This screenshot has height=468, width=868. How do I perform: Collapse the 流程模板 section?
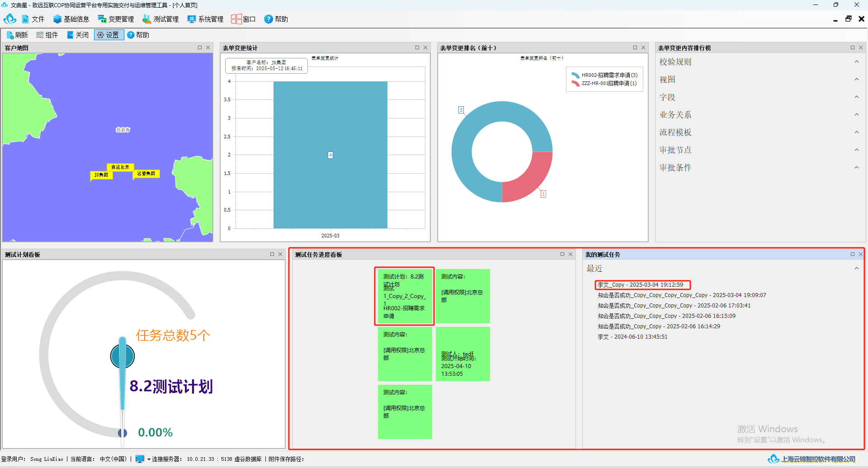pyautogui.click(x=856, y=132)
